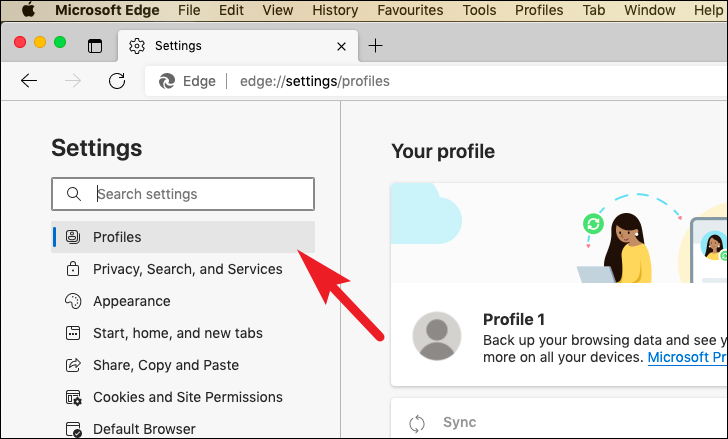This screenshot has width=728, height=439.
Task: Open the Tab menu
Action: [x=594, y=10]
